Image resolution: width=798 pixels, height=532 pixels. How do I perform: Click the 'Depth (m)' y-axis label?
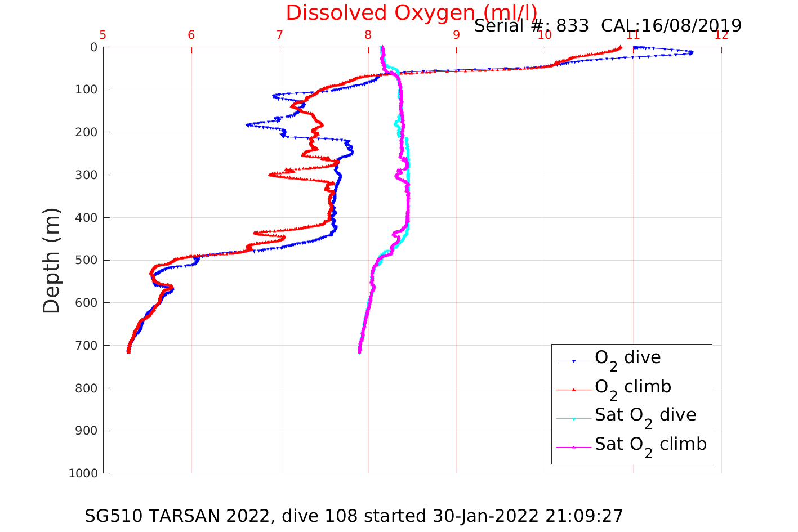pyautogui.click(x=51, y=260)
